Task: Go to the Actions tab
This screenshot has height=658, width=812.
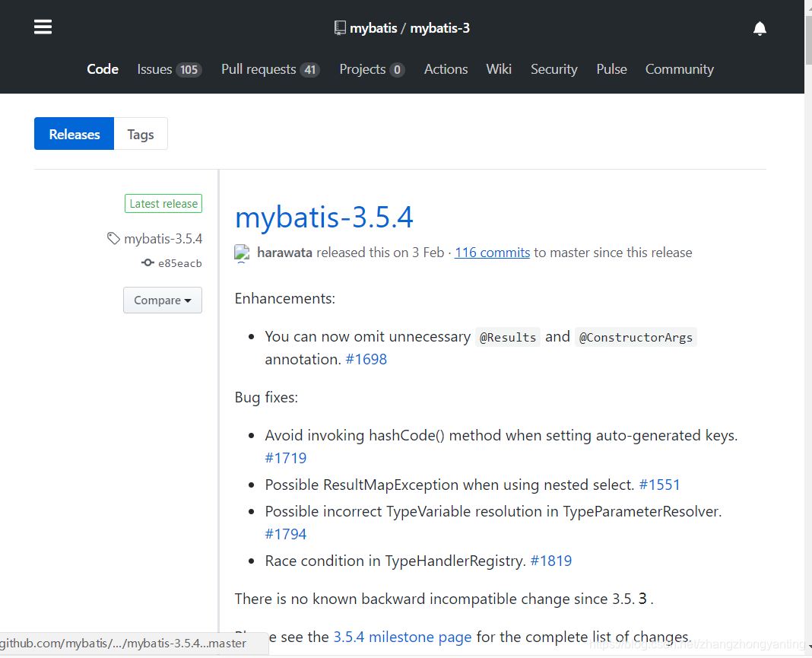Action: click(446, 69)
